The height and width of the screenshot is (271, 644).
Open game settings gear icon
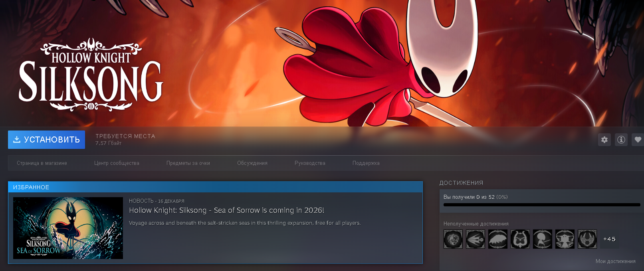(x=604, y=140)
